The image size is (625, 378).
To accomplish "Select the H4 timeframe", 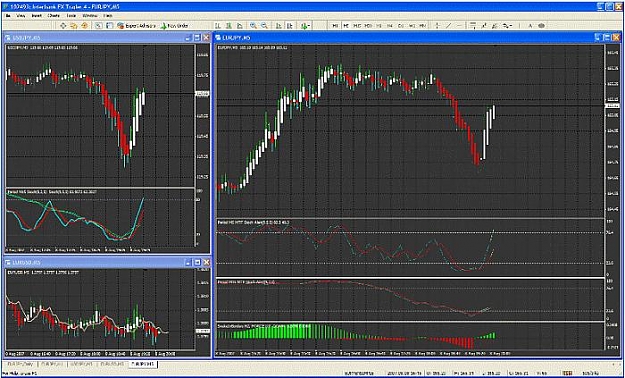I will click(x=389, y=26).
